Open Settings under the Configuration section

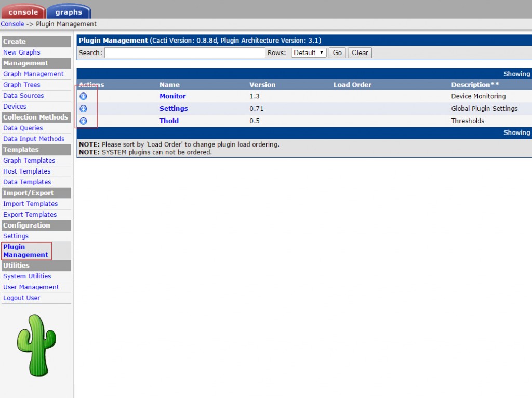[16, 236]
